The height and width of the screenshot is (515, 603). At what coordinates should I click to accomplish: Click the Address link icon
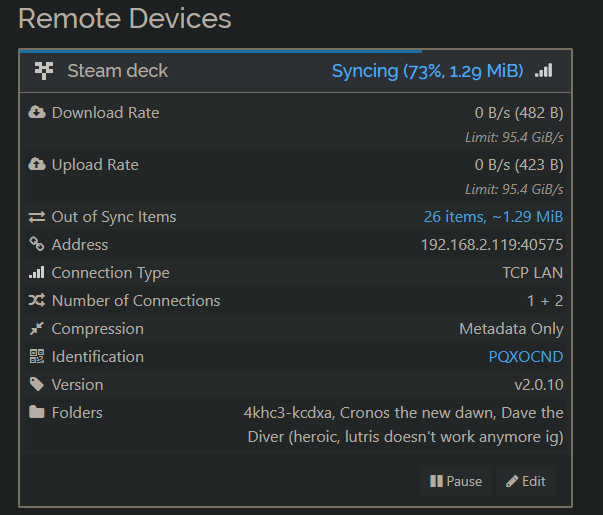pyautogui.click(x=37, y=245)
